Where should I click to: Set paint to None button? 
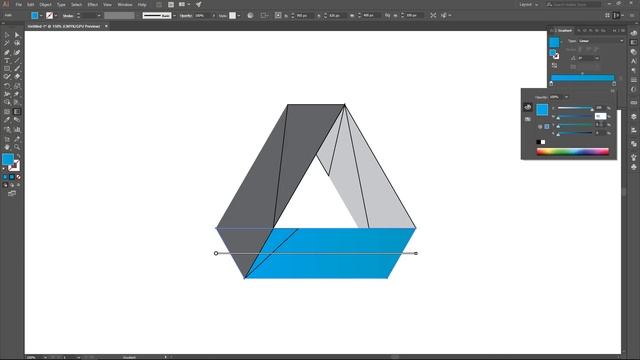point(18,177)
